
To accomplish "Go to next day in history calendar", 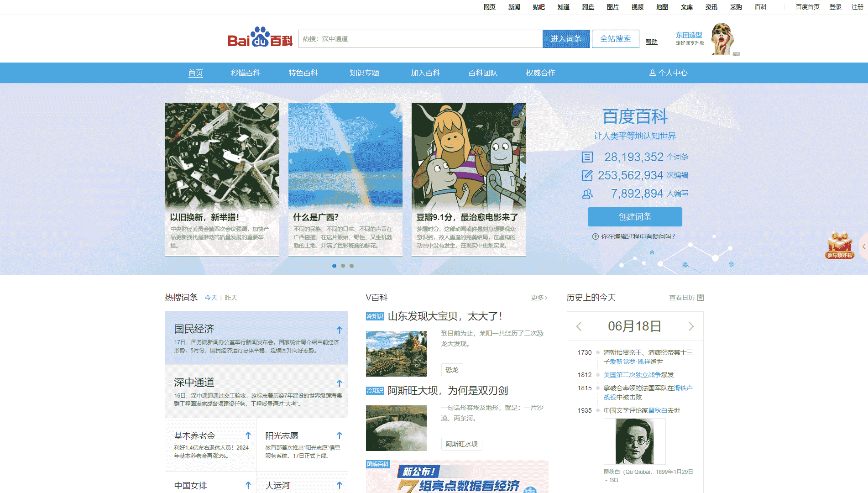I will [691, 326].
